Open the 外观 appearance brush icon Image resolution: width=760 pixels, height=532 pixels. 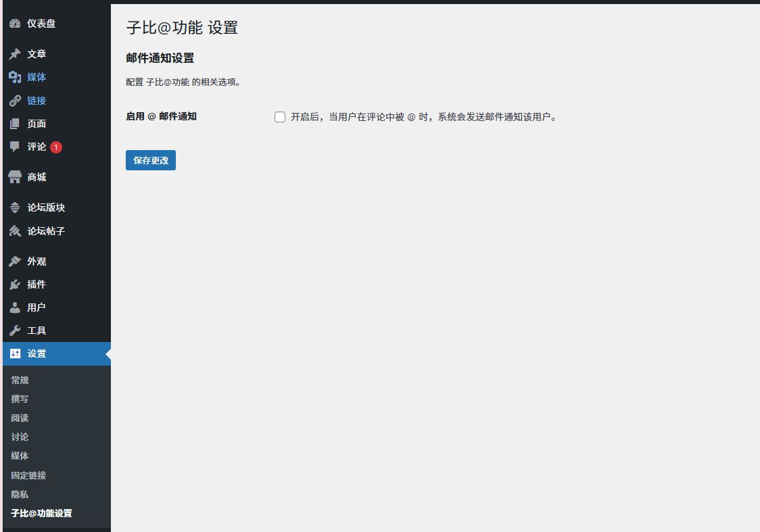15,261
